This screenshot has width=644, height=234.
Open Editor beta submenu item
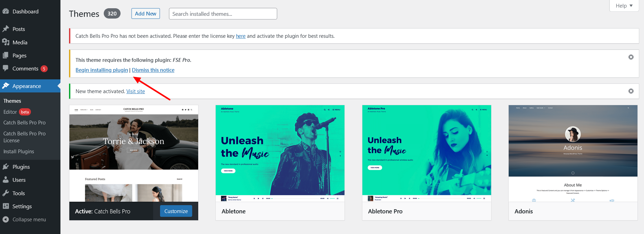point(10,112)
